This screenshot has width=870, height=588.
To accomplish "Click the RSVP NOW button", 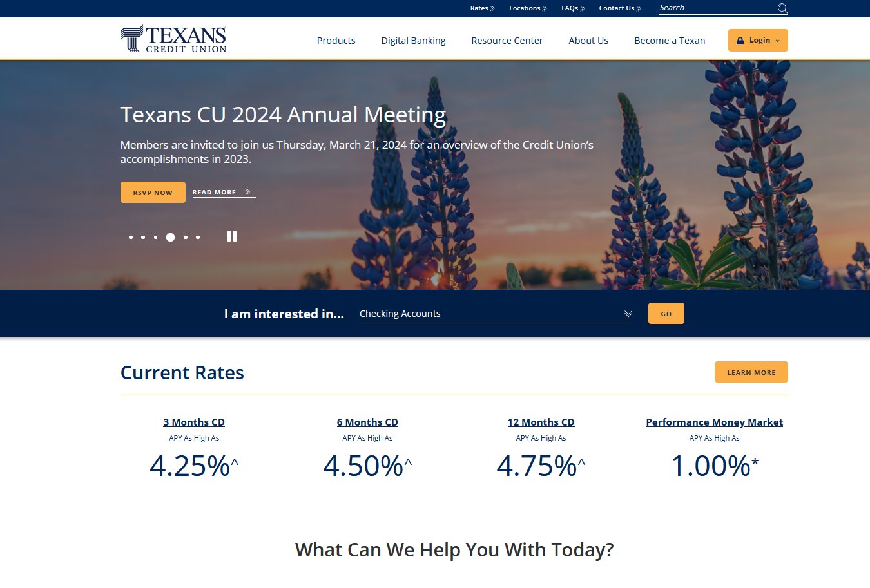I will tap(153, 191).
